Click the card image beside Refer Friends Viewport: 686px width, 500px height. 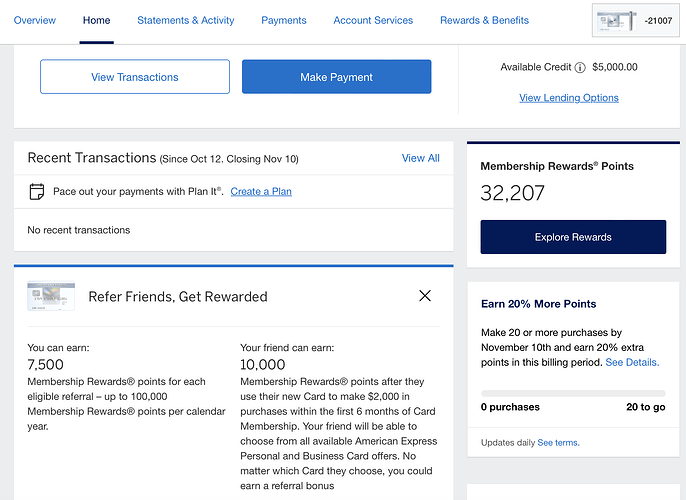(x=51, y=296)
